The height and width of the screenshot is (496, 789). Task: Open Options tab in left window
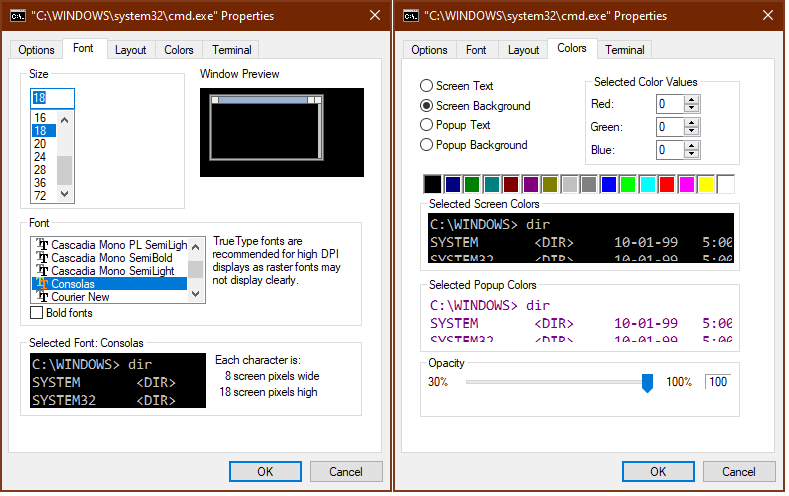(36, 50)
